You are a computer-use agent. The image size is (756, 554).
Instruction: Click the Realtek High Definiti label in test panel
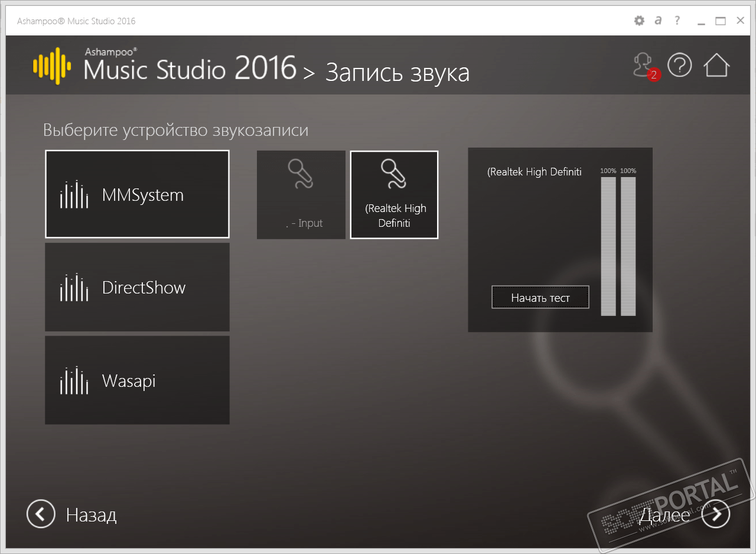pyautogui.click(x=535, y=172)
